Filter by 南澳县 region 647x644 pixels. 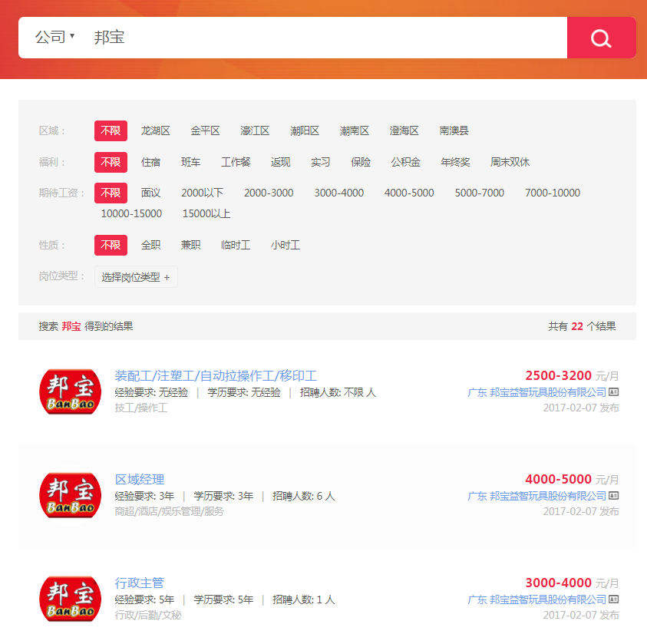454,130
